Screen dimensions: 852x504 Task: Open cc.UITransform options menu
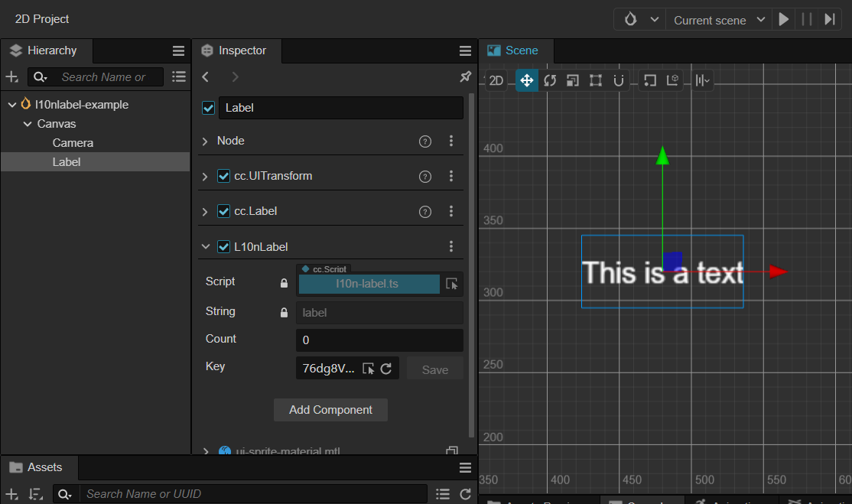click(451, 176)
